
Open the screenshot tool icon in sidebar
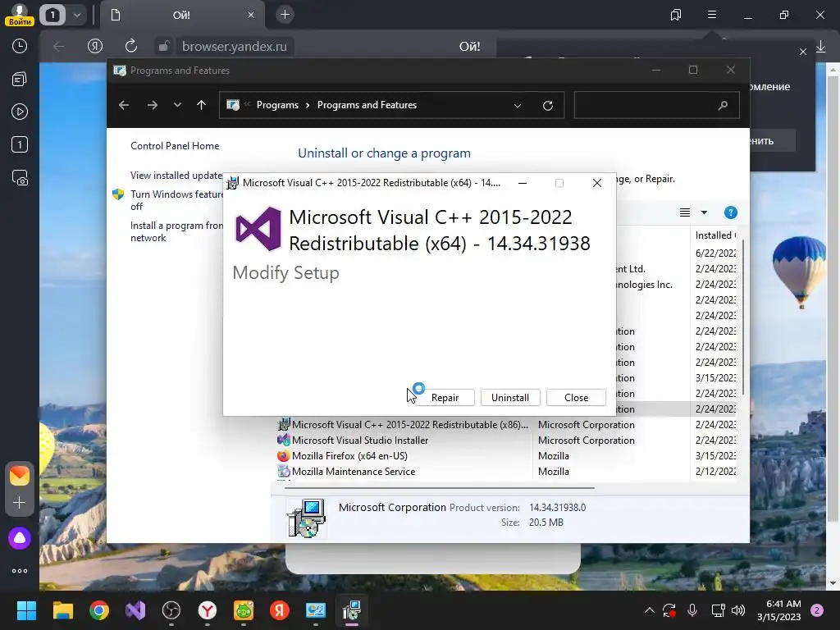coord(20,178)
